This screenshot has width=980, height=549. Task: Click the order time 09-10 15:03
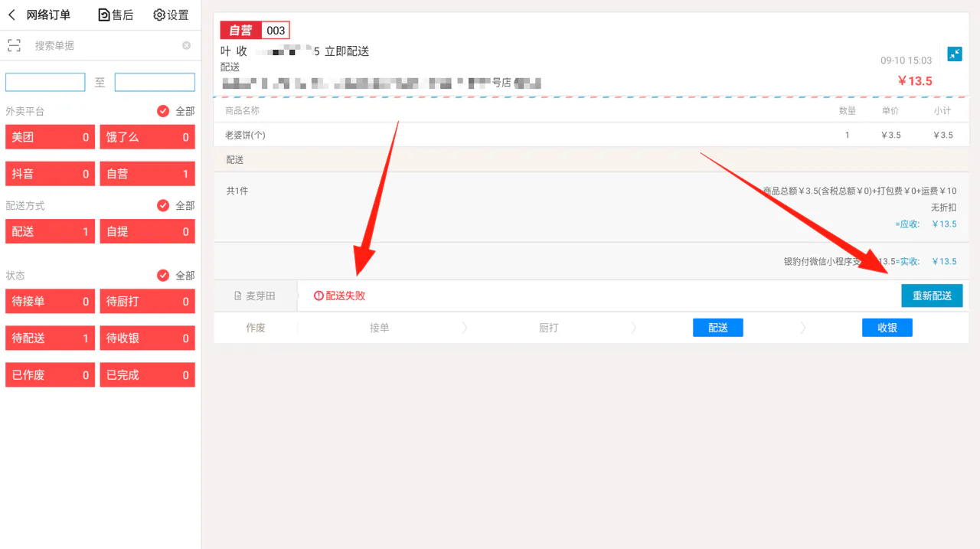pos(906,60)
